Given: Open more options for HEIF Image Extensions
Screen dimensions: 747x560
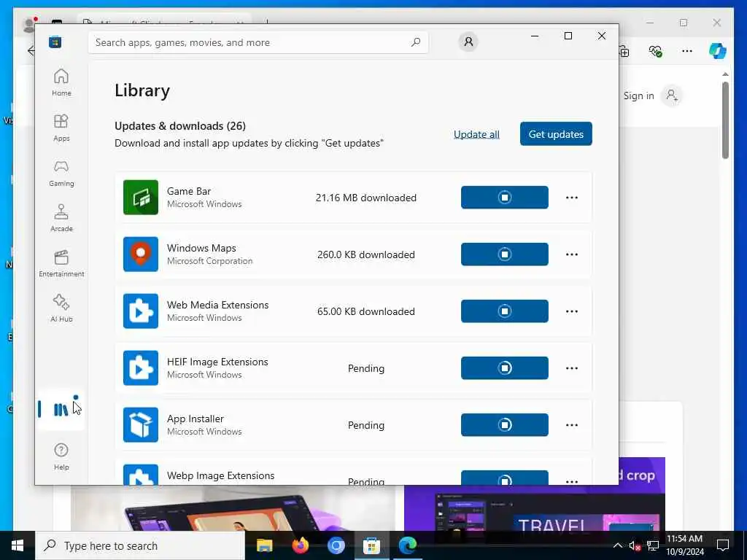Looking at the screenshot, I should [x=572, y=368].
